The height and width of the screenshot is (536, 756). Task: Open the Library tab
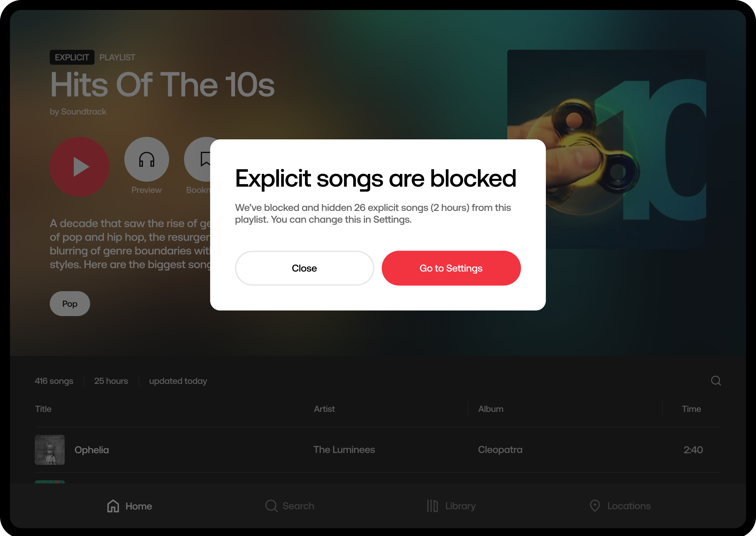[451, 506]
